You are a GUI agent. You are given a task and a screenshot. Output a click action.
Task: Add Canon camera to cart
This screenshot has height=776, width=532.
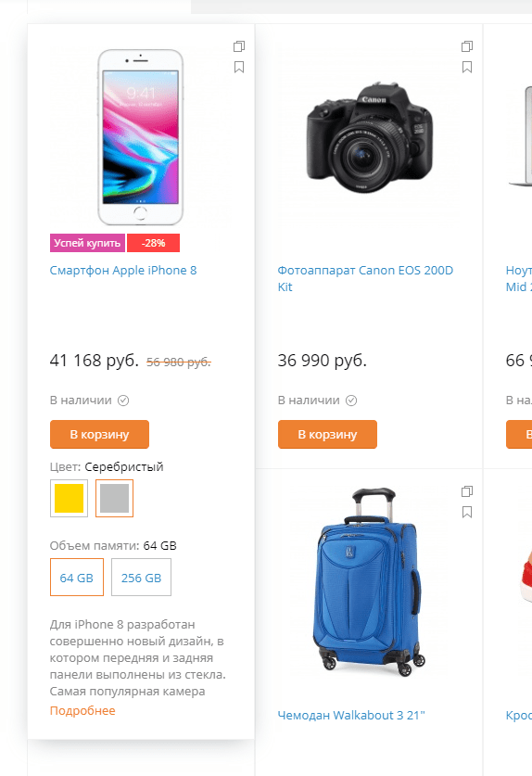327,435
